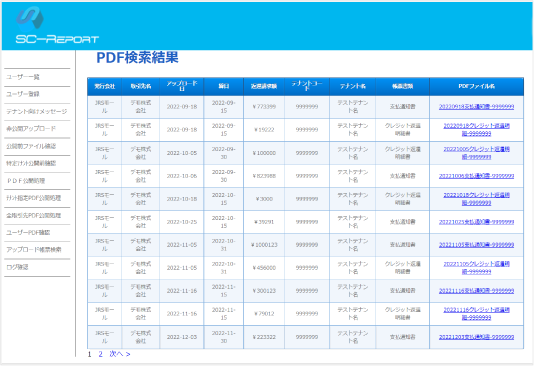Click the upload date 2022-10-18

182,199
